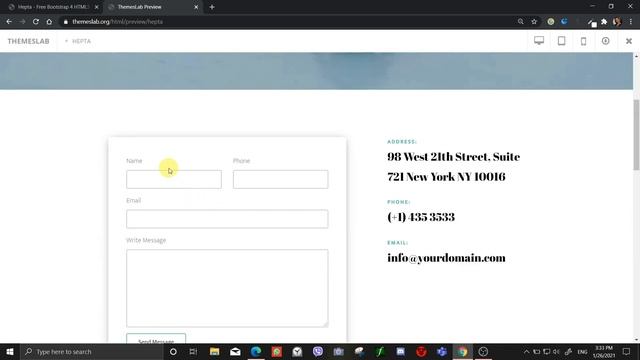Click the Chrome taskbar icon
This screenshot has height=360, width=640.
coord(462,351)
